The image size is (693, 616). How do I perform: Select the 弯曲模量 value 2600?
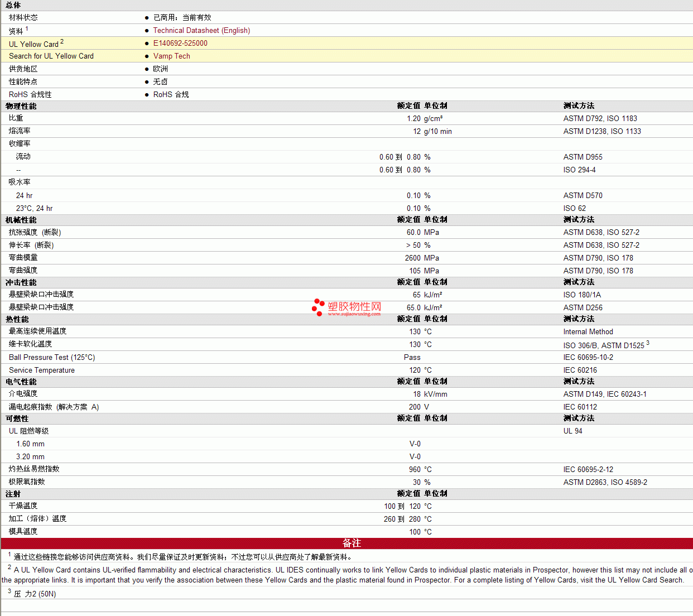pyautogui.click(x=413, y=258)
